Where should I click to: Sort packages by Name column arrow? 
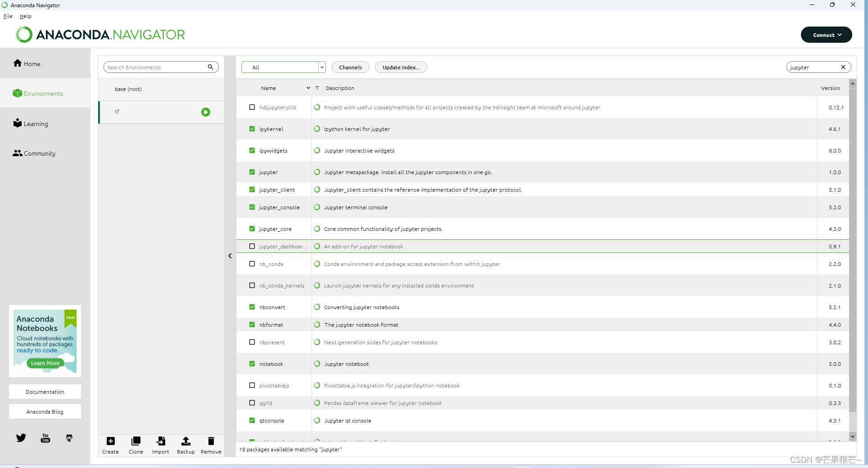coord(308,88)
